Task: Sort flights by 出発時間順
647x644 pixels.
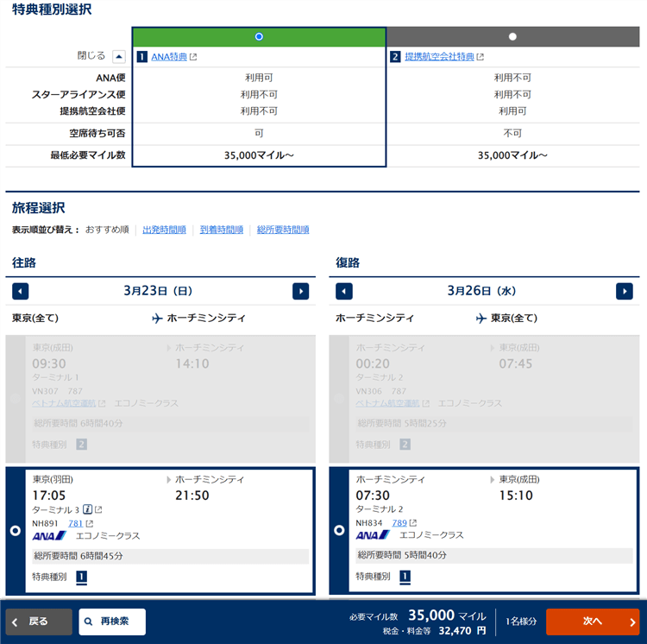Action: (x=164, y=230)
